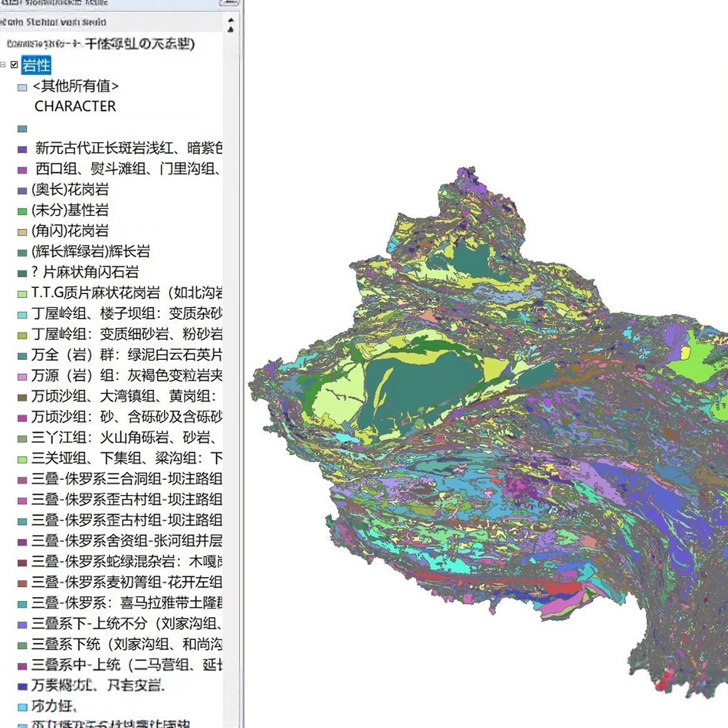
Task: Click the CHARACTER field heading
Action: (76, 106)
